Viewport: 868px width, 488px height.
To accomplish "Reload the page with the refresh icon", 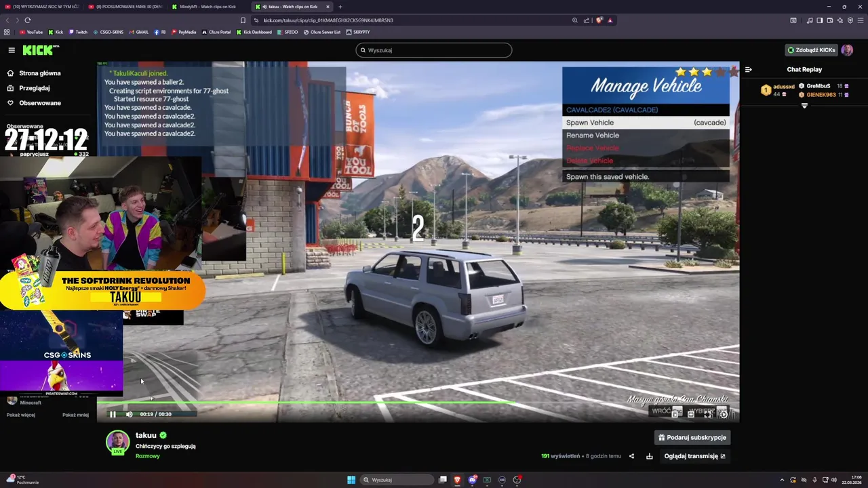I will click(28, 20).
